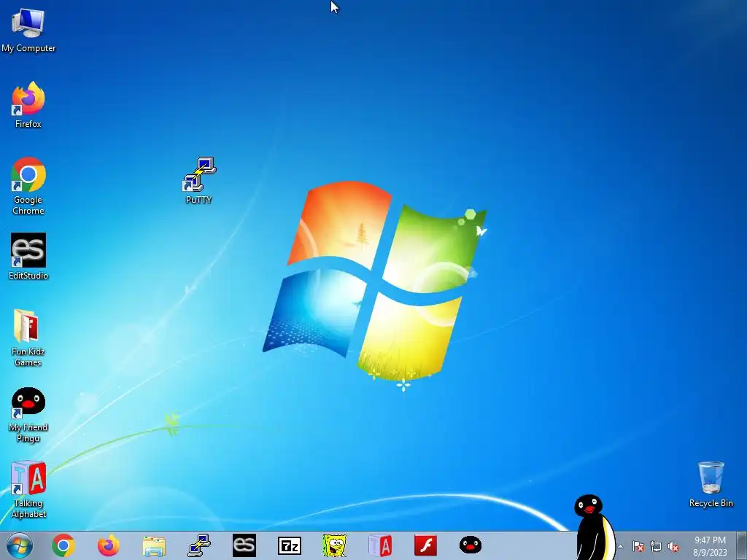This screenshot has width=747, height=560.
Task: Launch Pingu from the taskbar
Action: (x=471, y=545)
